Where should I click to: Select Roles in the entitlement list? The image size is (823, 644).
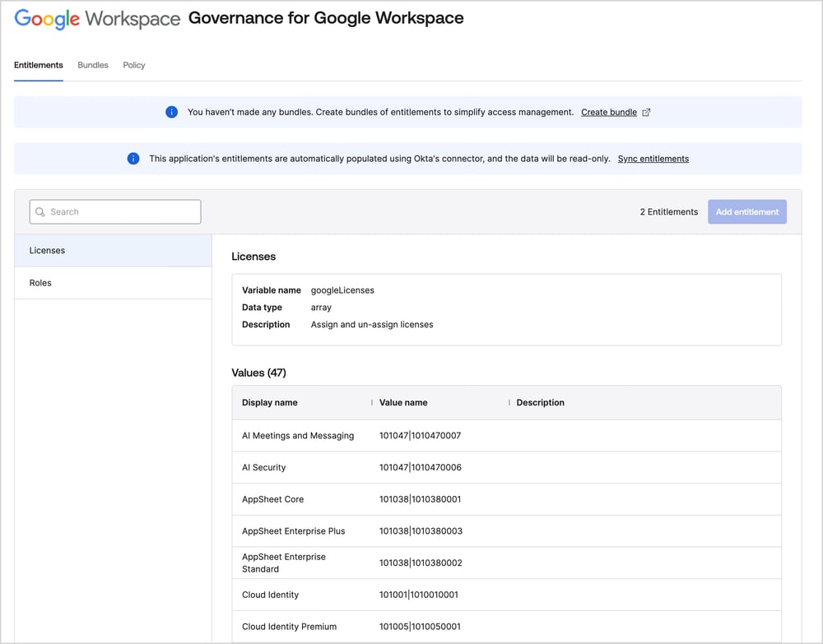pyautogui.click(x=114, y=283)
